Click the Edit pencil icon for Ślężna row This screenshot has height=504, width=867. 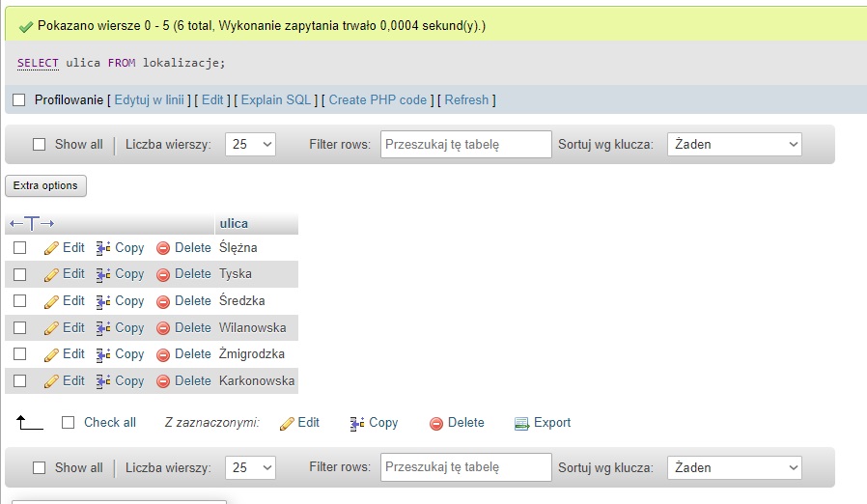[52, 248]
